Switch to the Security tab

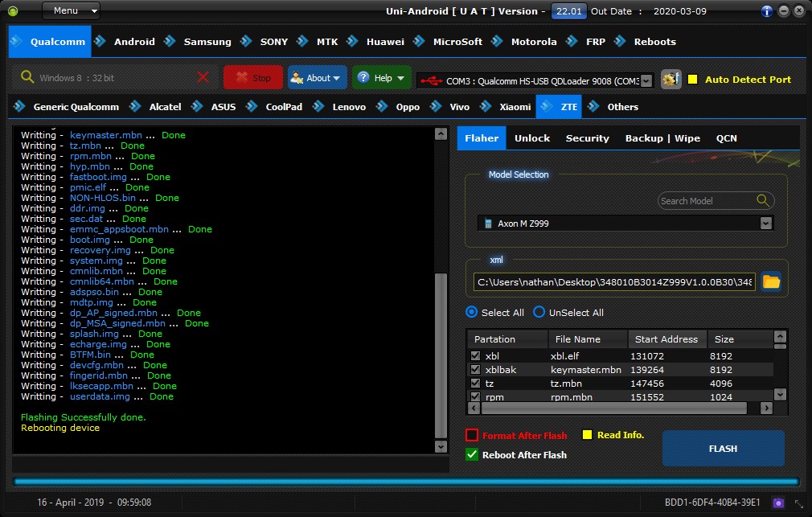coord(587,138)
